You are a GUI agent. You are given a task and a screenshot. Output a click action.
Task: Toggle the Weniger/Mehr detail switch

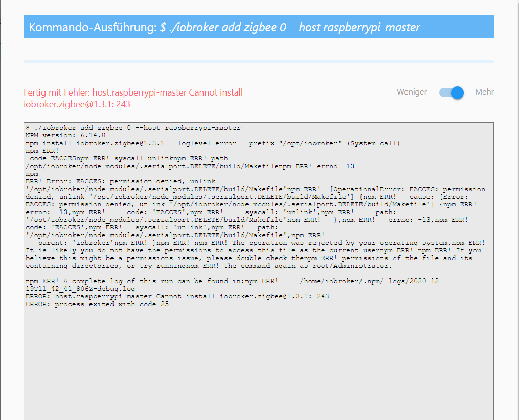coord(451,92)
